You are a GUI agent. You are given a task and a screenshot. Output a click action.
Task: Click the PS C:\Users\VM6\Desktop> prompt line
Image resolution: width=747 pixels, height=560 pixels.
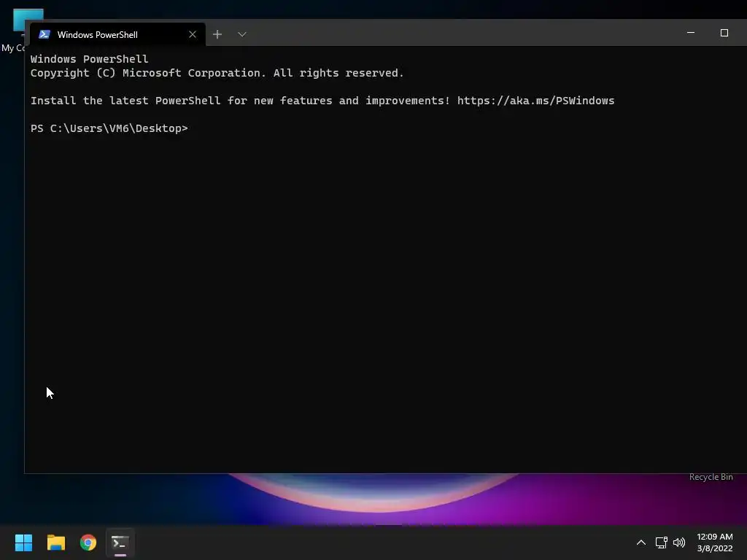(109, 128)
